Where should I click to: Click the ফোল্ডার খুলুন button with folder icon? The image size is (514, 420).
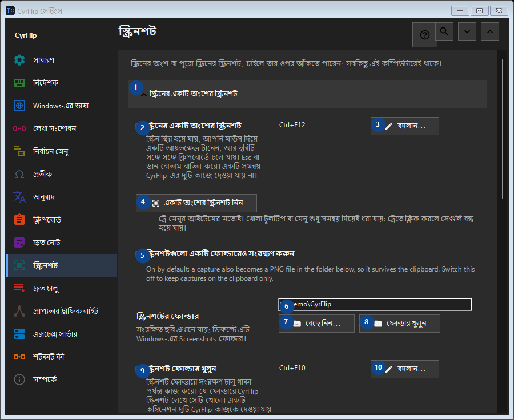(400, 324)
